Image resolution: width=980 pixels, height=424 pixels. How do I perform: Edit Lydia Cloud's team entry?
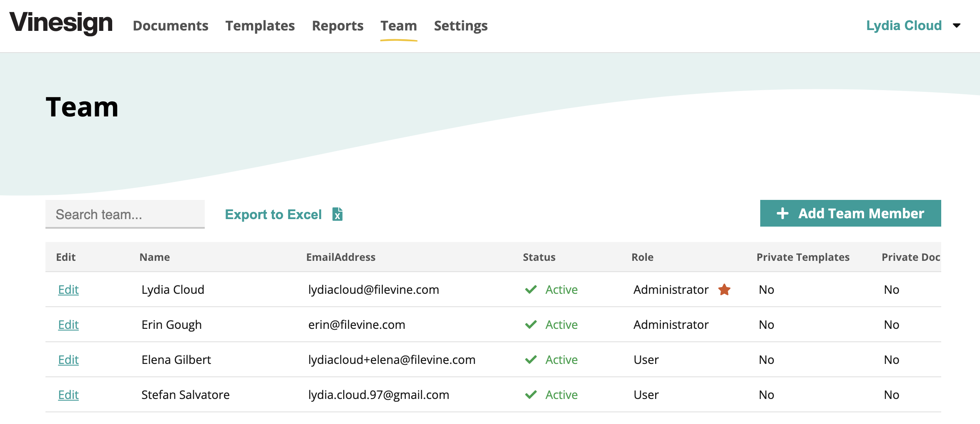tap(68, 290)
